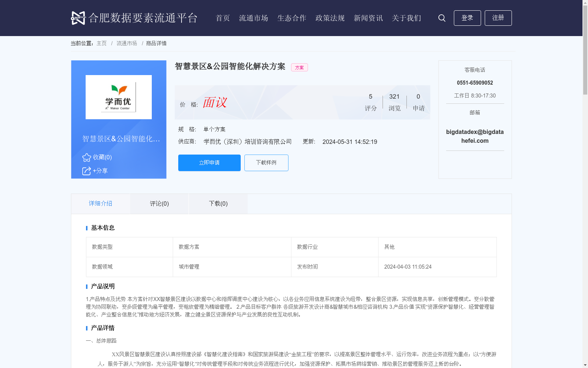Click the favorite star icon

[87, 158]
